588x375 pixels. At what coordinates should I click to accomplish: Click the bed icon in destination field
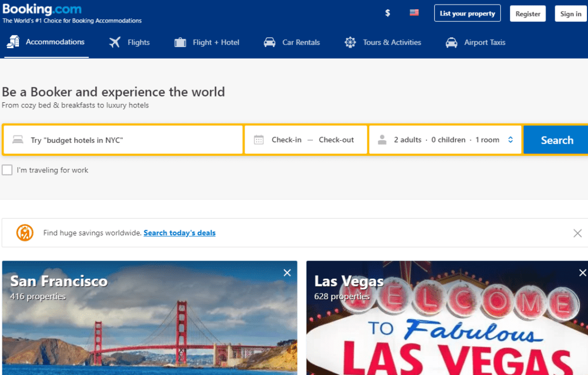(18, 140)
